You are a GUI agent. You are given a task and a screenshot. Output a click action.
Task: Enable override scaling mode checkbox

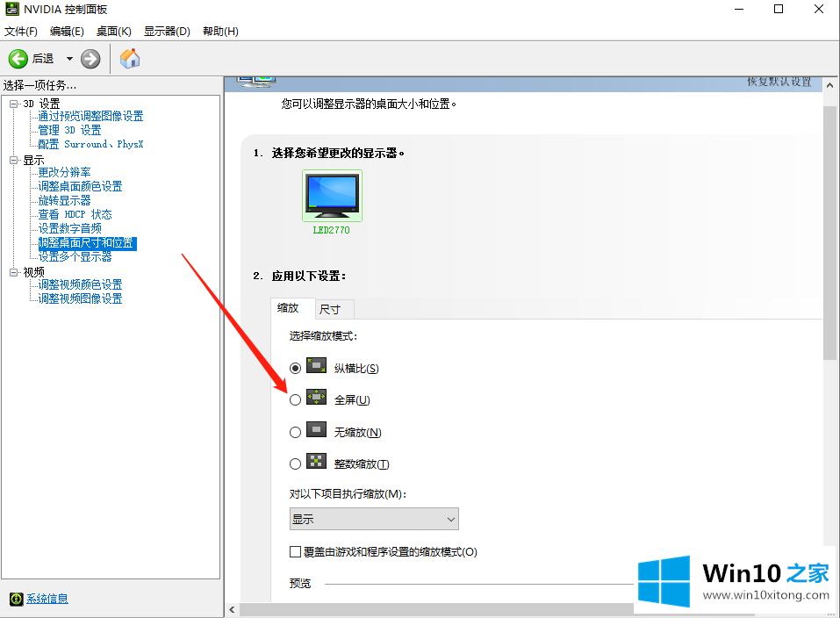click(296, 552)
